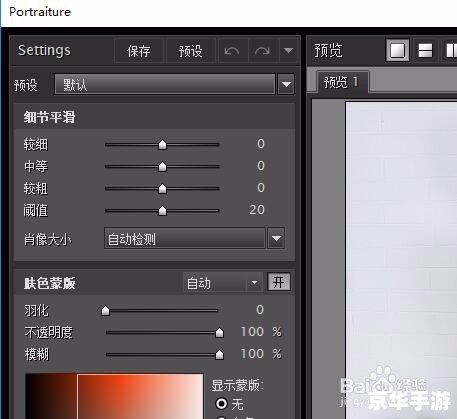The width and height of the screenshot is (457, 419).
Task: Adjust the 较细 slider handle
Action: point(162,145)
